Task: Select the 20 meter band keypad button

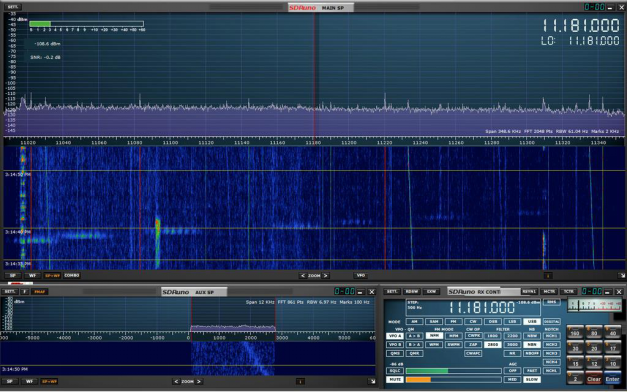Action: [594, 348]
